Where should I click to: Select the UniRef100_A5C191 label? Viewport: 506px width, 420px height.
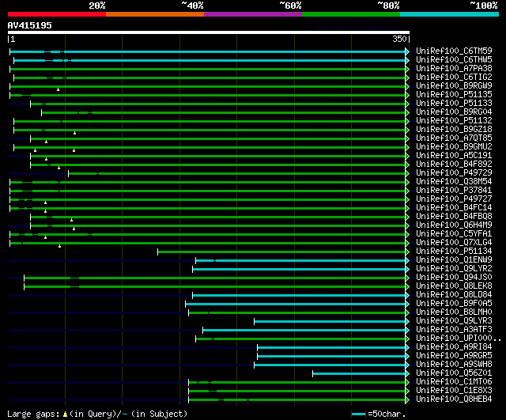click(x=454, y=156)
